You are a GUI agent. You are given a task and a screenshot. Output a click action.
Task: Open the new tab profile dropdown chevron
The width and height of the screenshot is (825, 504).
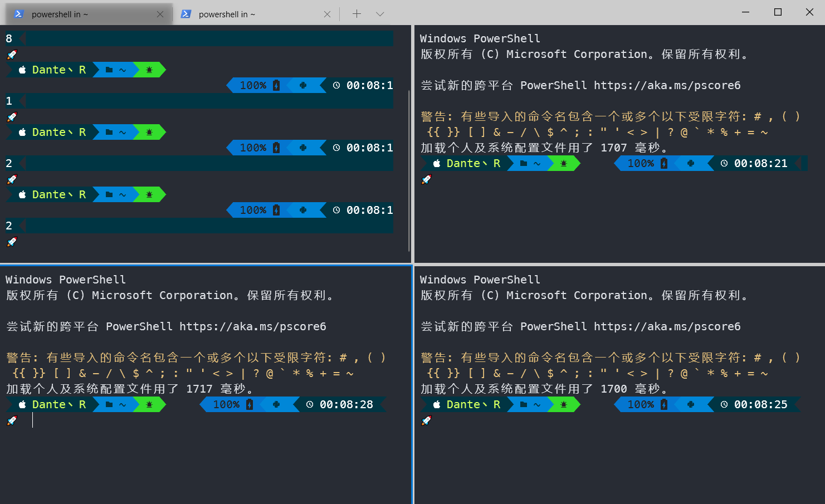380,14
